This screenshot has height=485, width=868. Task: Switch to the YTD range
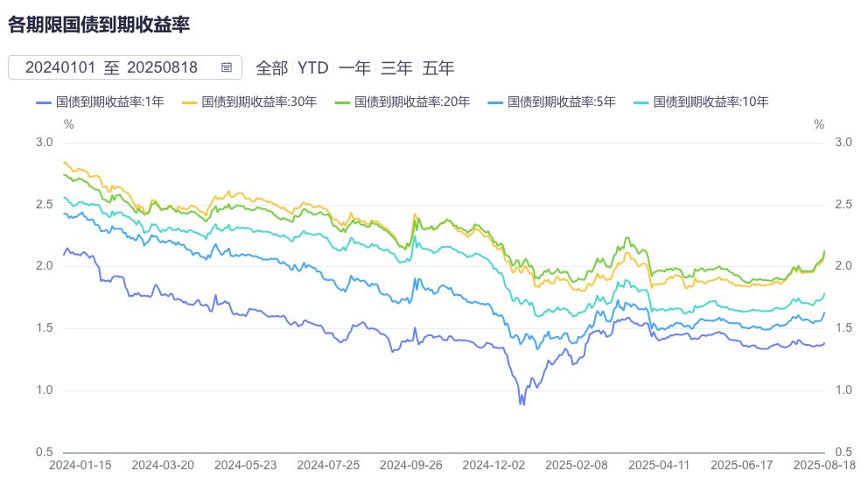[x=312, y=67]
